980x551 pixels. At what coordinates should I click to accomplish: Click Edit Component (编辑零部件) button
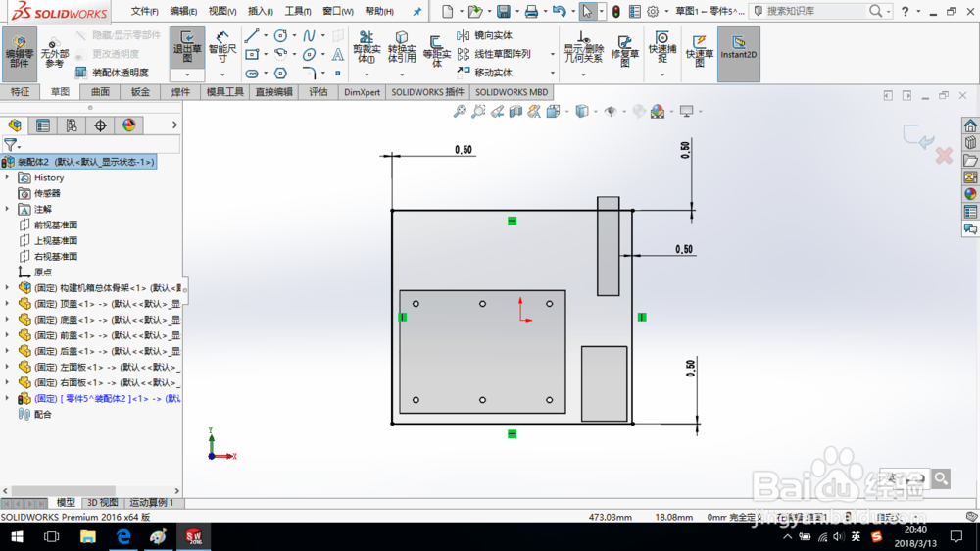click(20, 54)
